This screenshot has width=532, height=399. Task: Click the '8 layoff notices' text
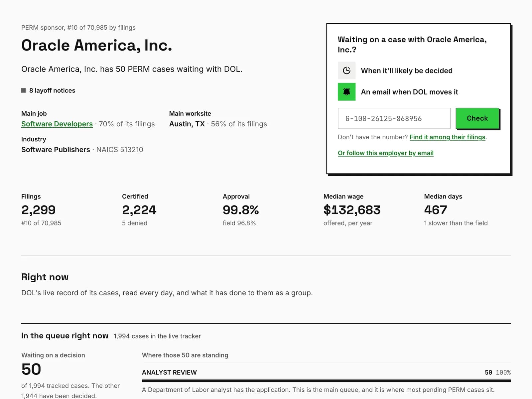click(52, 90)
